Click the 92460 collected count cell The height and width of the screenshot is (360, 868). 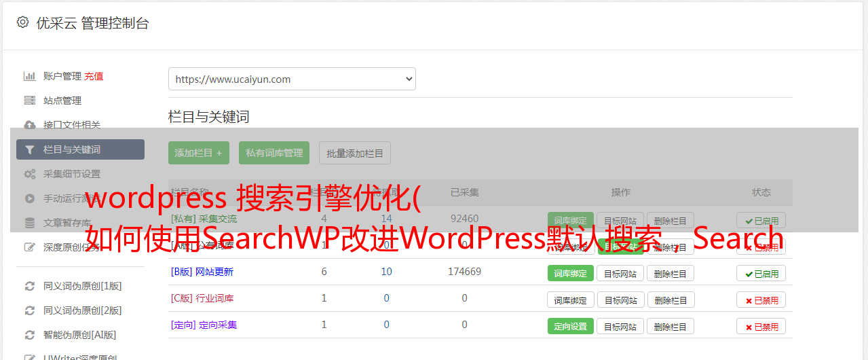464,219
